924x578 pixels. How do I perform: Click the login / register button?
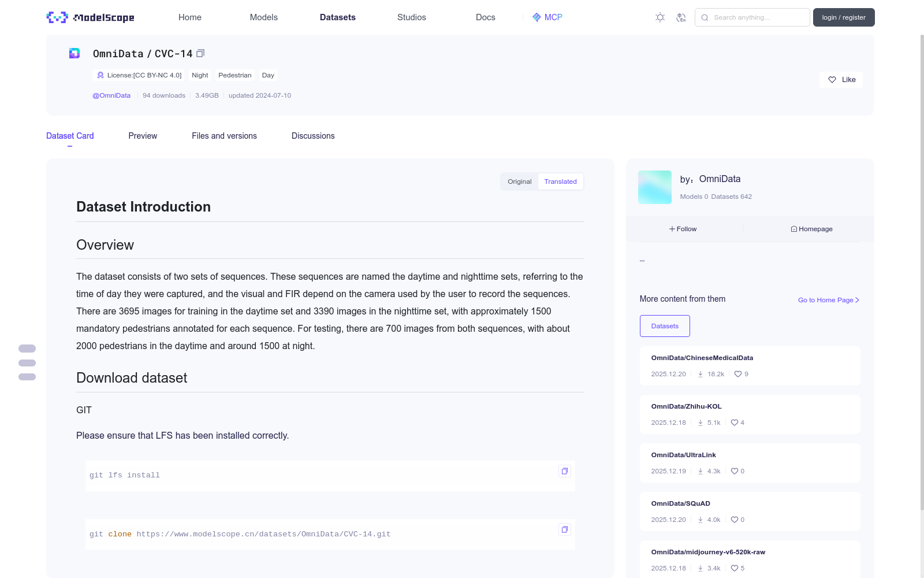click(x=844, y=17)
